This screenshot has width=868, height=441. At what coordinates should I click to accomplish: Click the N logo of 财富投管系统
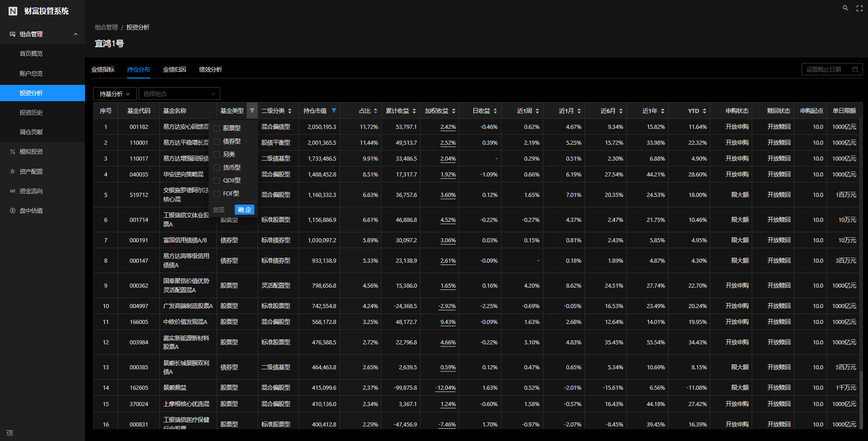click(x=13, y=11)
